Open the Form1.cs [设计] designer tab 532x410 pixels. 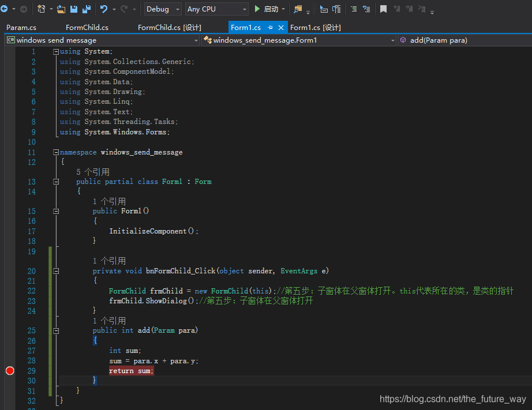[x=315, y=28]
